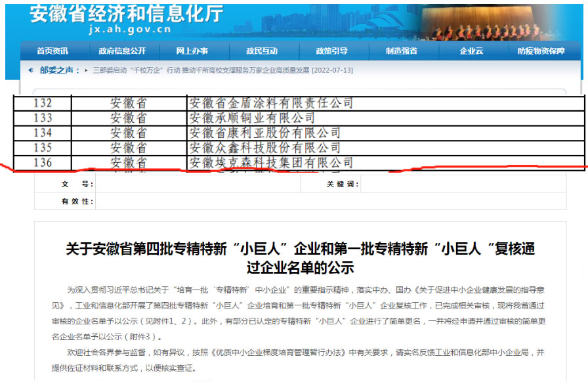This screenshot has height=390, width=588.
Task: Click 安徽众鑫科技股份有限公司 in row 135
Action: [x=264, y=148]
